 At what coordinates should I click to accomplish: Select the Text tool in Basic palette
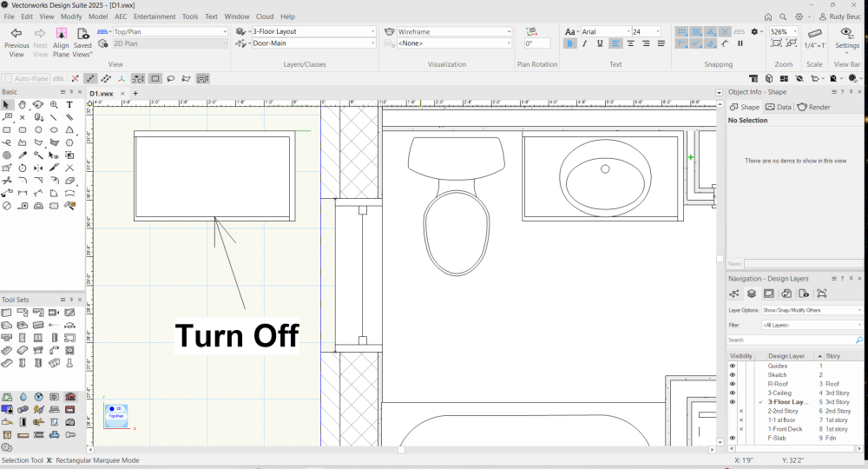pos(69,105)
